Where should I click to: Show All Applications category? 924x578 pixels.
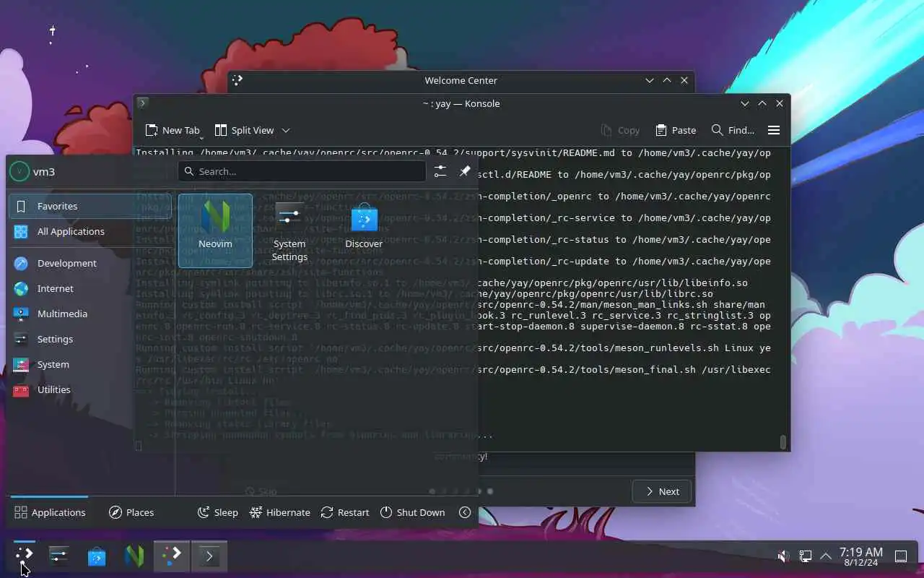coord(90,231)
